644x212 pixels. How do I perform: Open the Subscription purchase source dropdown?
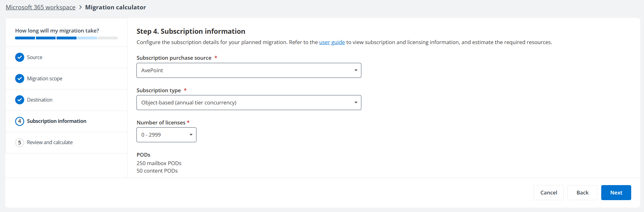[x=249, y=70]
